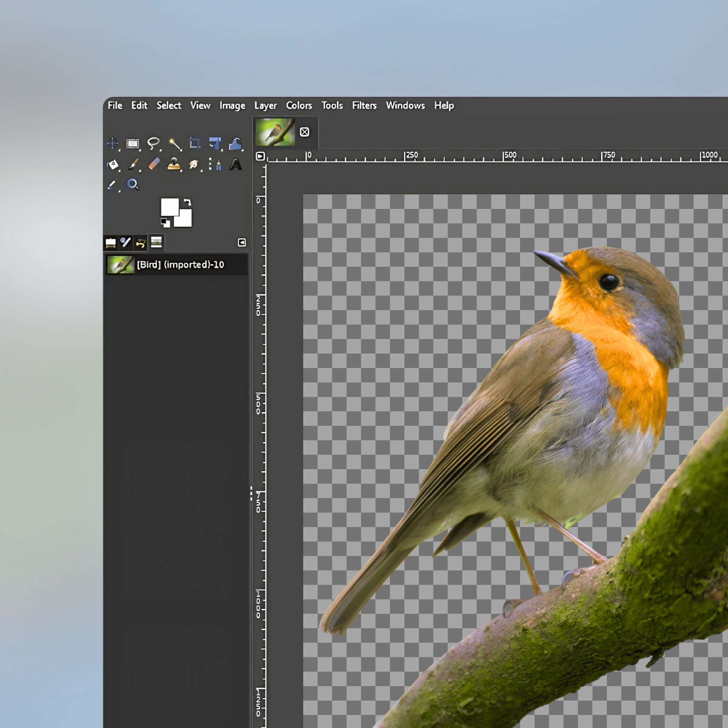Select the Move tool

click(112, 143)
